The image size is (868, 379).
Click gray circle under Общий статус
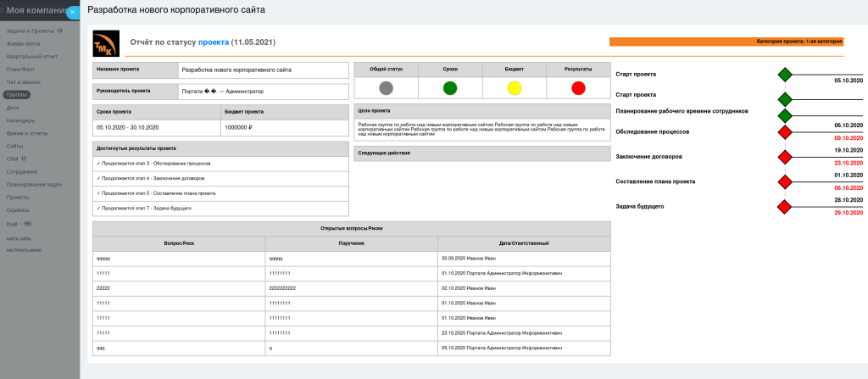tap(386, 87)
